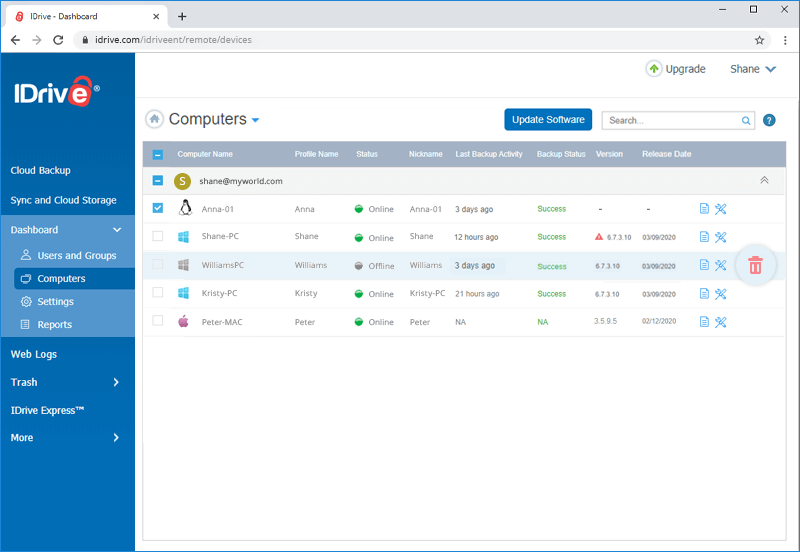Toggle the checkbox for shane@myworld.com group
800x552 pixels.
pos(158,180)
